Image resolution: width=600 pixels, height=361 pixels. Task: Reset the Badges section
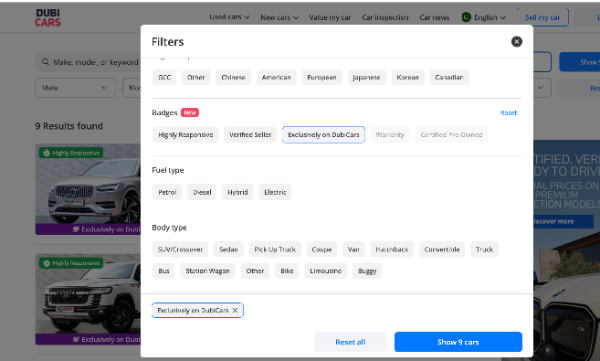pyautogui.click(x=508, y=113)
